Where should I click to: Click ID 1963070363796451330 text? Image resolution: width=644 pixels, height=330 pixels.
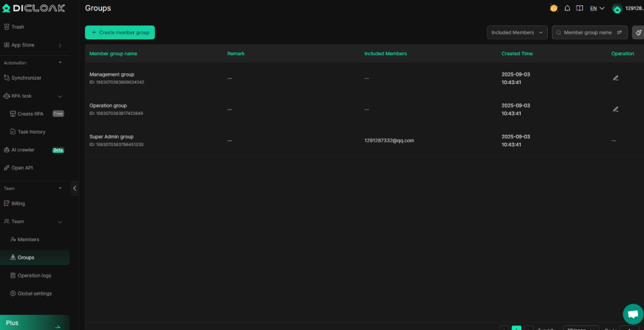pyautogui.click(x=117, y=145)
